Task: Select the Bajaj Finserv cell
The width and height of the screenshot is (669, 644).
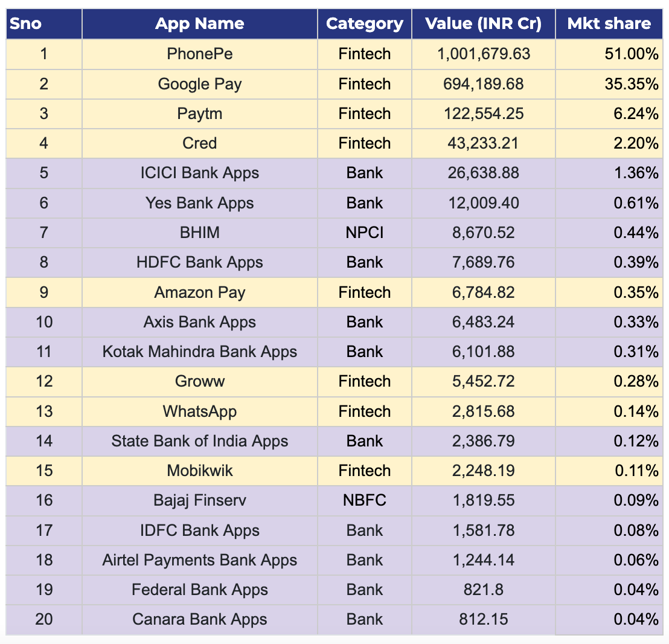Action: tap(200, 500)
